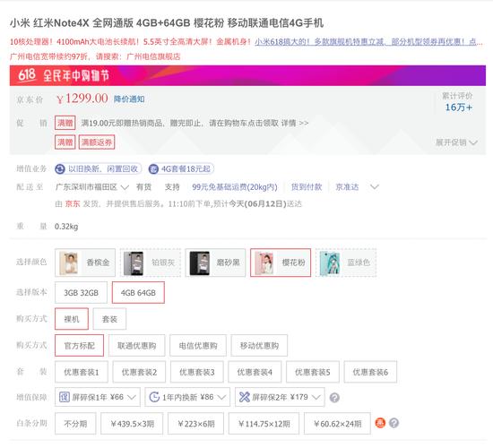Image resolution: width=493 pixels, height=448 pixels.
Task: Expand promotions with 展开促销
Action: tap(456, 142)
